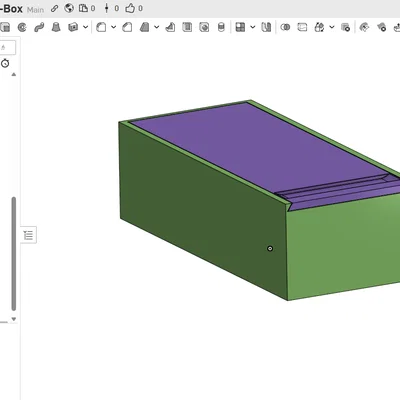This screenshot has width=400, height=400.
Task: Click the stopwatch icon in left panel
Action: [x=5, y=63]
